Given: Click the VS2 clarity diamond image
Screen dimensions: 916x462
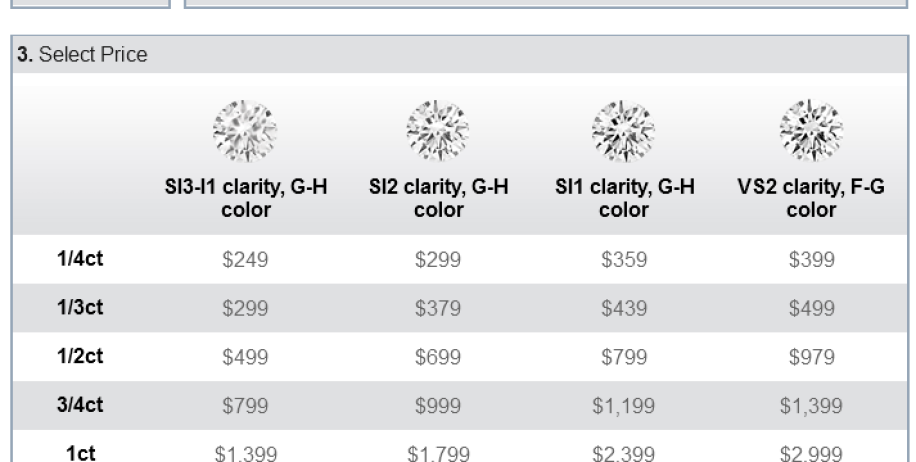Looking at the screenshot, I should point(811,131).
